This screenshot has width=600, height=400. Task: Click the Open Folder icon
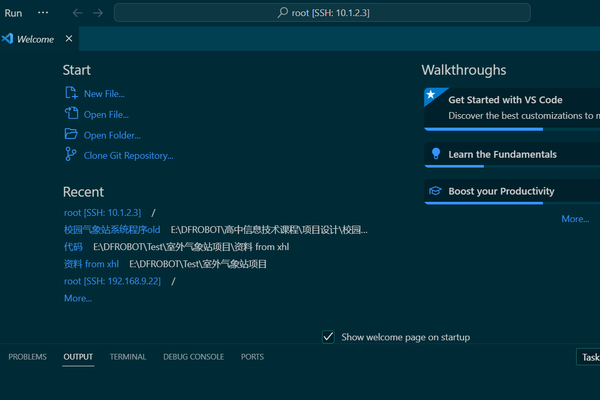coord(71,134)
